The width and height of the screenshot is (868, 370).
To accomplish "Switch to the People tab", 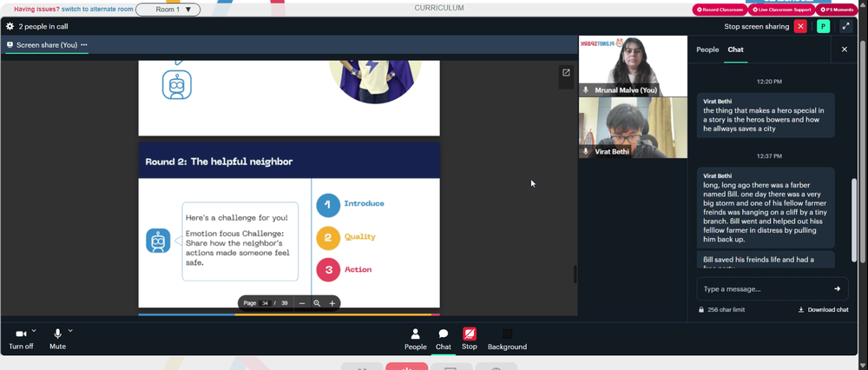I will click(x=707, y=50).
